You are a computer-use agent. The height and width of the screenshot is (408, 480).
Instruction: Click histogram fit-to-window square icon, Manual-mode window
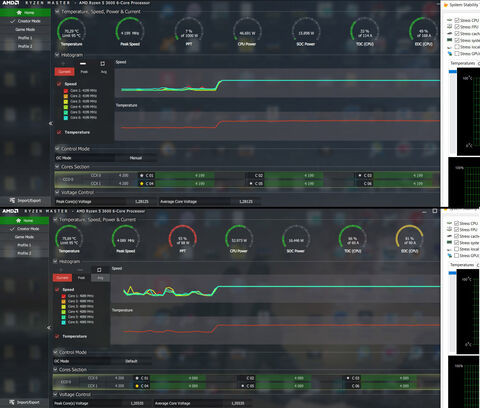click(102, 63)
